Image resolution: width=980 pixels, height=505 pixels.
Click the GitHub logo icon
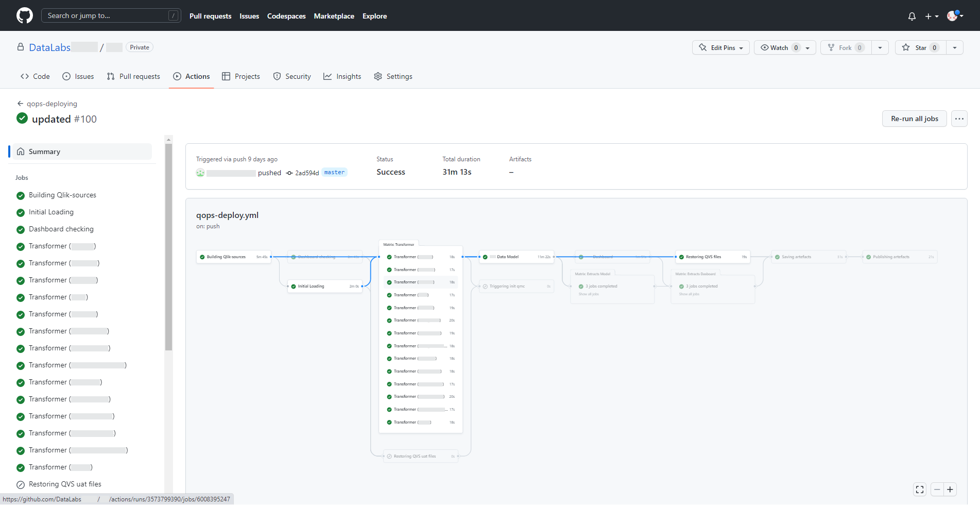24,15
